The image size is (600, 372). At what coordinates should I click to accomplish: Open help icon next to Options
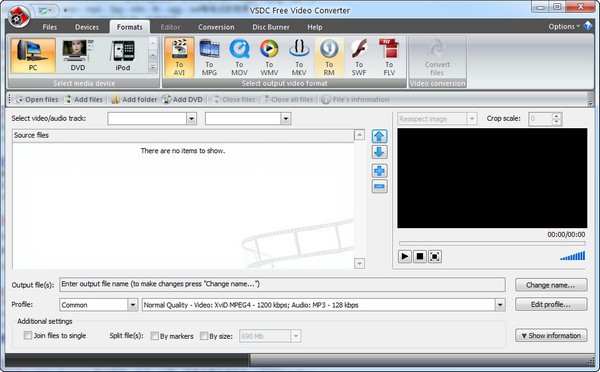point(588,26)
